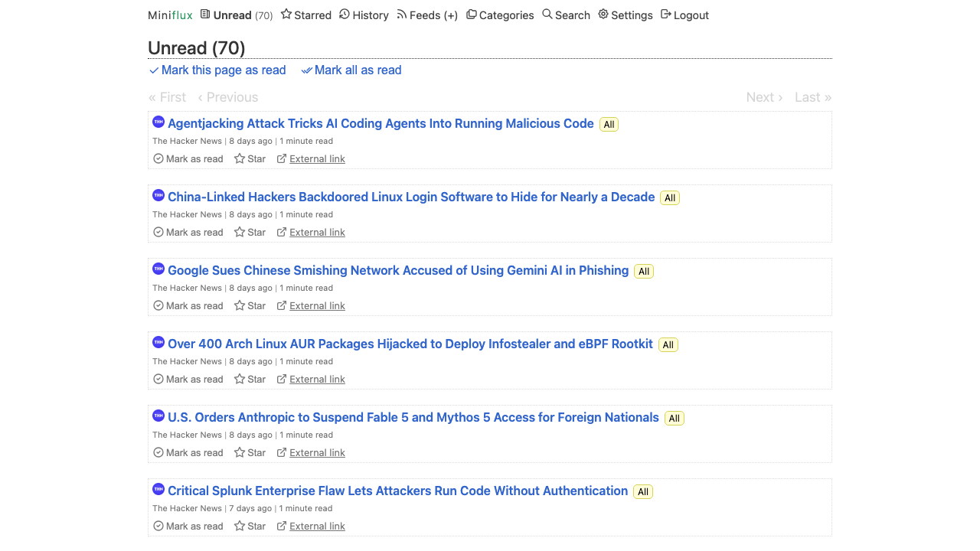The image size is (980, 551).
Task: Open External link for Agentjacking Attack article
Action: coord(312,159)
